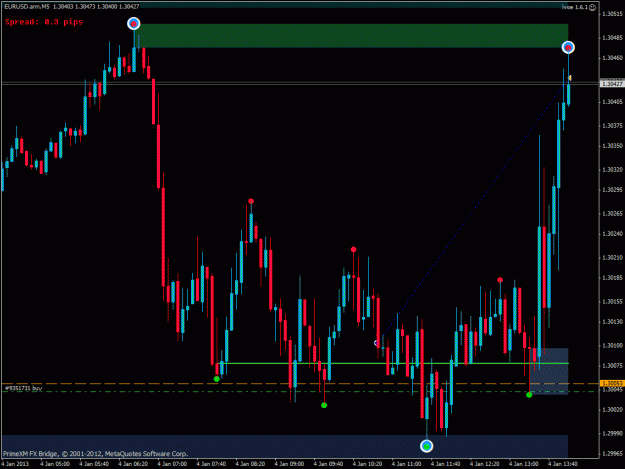
Task: Click the 4 Jan 2013 time axis label
Action: [x=15, y=464]
